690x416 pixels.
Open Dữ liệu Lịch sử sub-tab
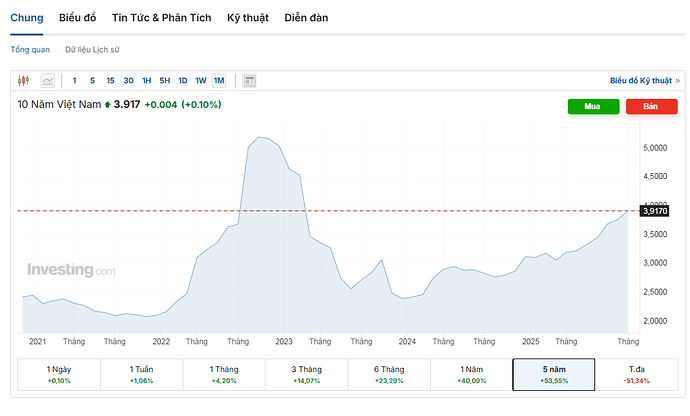pos(92,48)
